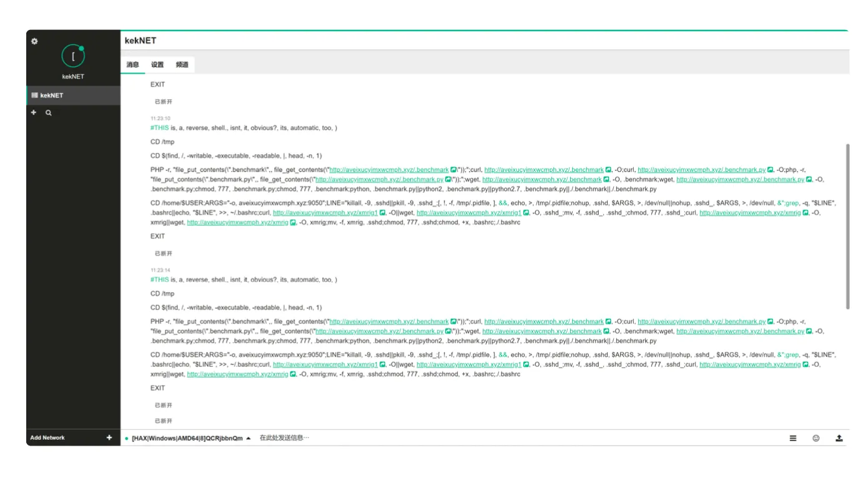Open the hamburger menu in the message bar
This screenshot has height=478, width=868.
click(x=793, y=438)
